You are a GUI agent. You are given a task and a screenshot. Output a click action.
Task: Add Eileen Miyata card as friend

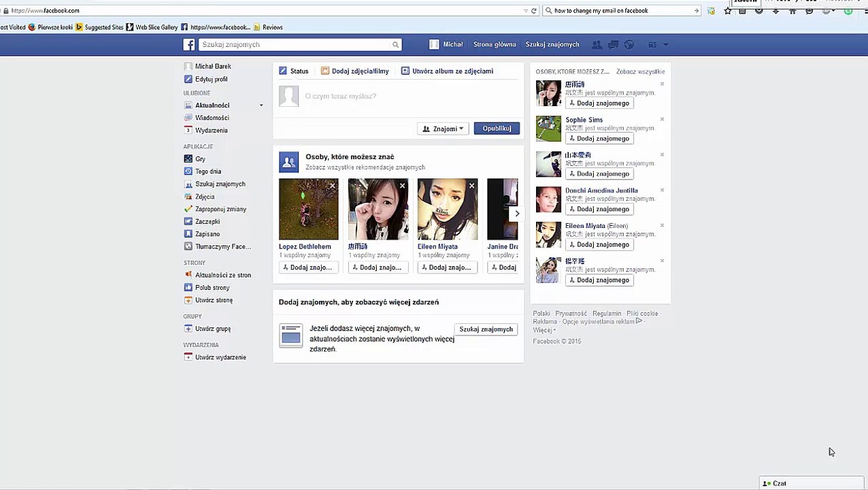click(x=447, y=267)
